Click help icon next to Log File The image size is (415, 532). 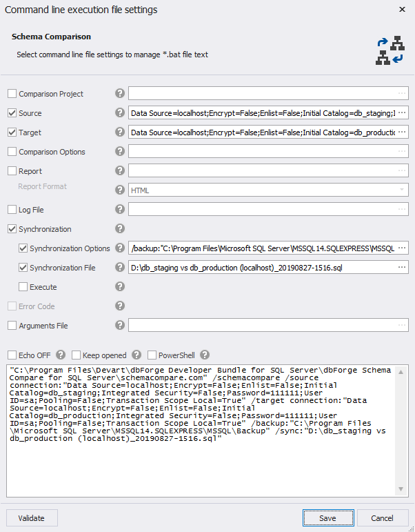point(120,209)
